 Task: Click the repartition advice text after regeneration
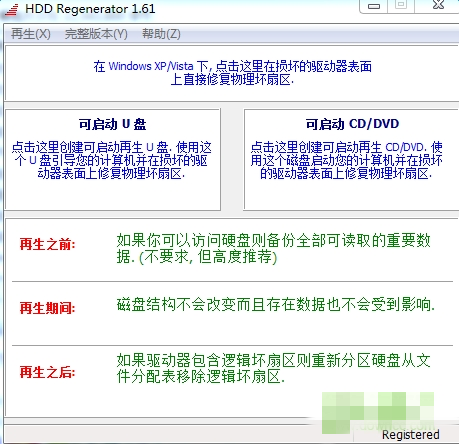tap(274, 369)
